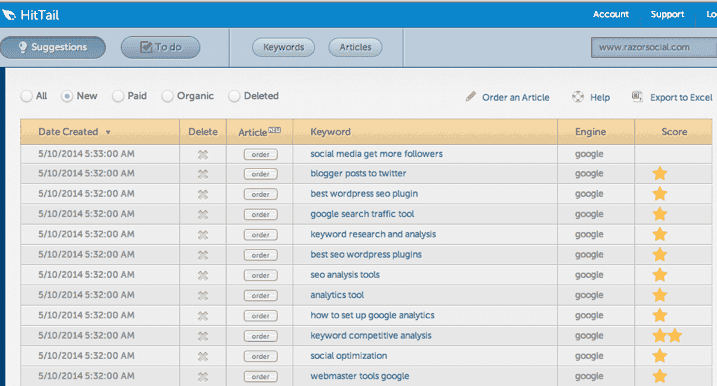Delete the 'social optimization' row
This screenshot has width=717, height=386.
click(x=203, y=356)
